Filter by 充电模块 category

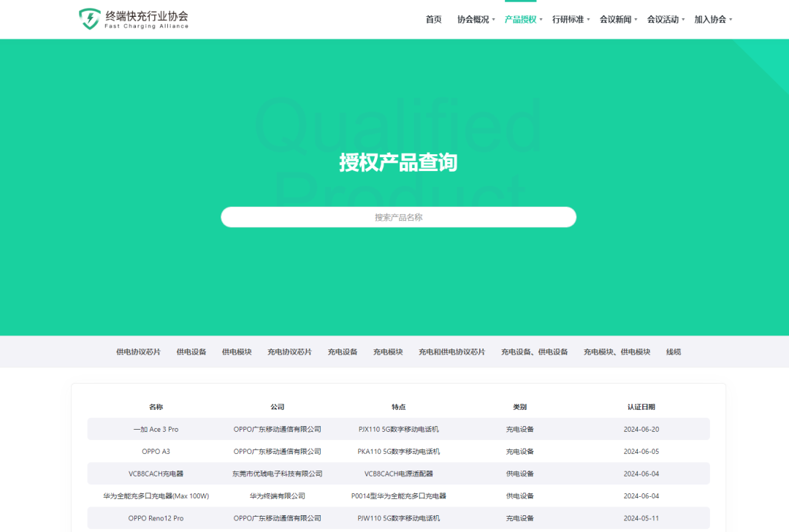(x=388, y=351)
